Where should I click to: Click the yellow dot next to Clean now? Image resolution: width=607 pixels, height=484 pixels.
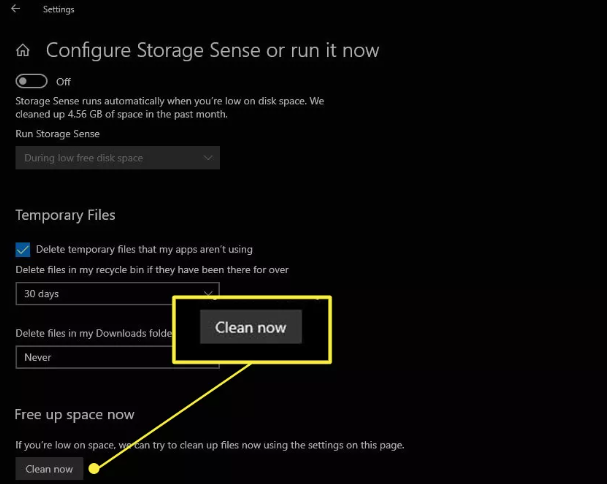[94, 469]
